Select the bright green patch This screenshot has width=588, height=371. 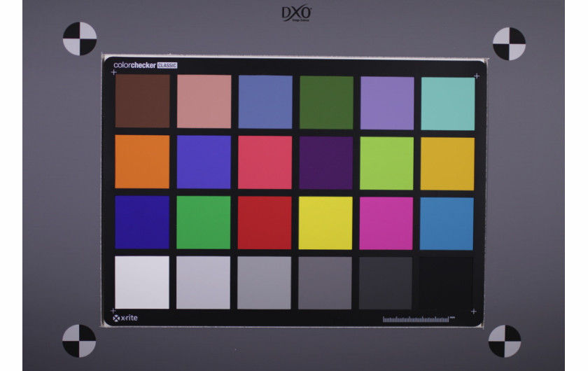pyautogui.click(x=203, y=223)
